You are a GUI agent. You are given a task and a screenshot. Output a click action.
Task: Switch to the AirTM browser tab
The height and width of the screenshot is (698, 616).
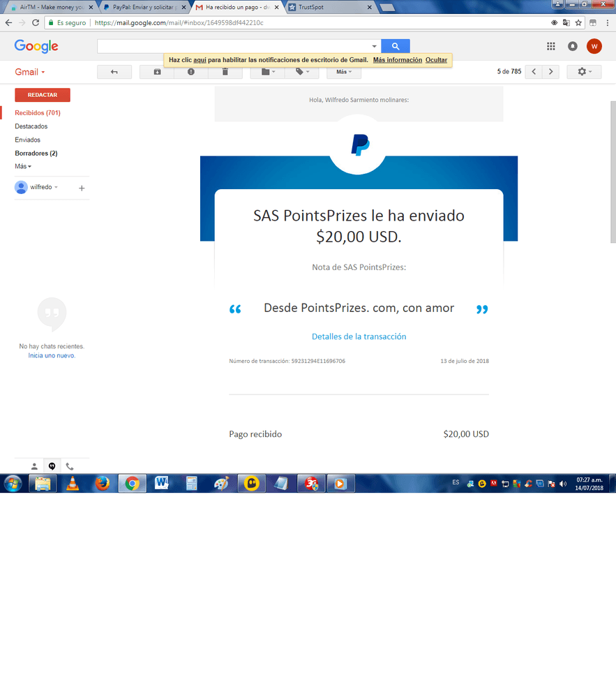pyautogui.click(x=51, y=7)
